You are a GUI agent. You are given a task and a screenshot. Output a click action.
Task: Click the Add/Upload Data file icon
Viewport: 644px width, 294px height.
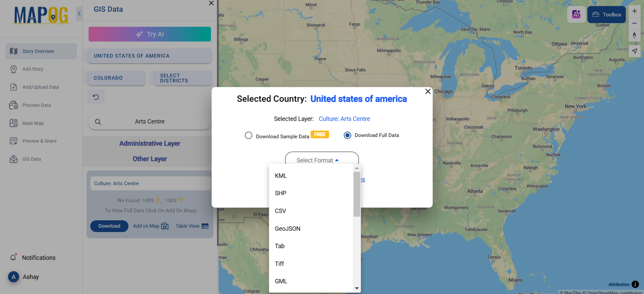(x=14, y=87)
